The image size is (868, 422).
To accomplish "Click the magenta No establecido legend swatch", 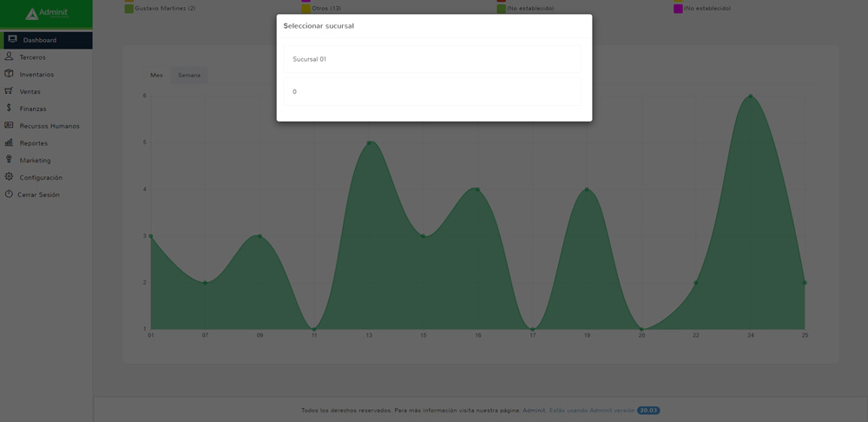I will (678, 9).
